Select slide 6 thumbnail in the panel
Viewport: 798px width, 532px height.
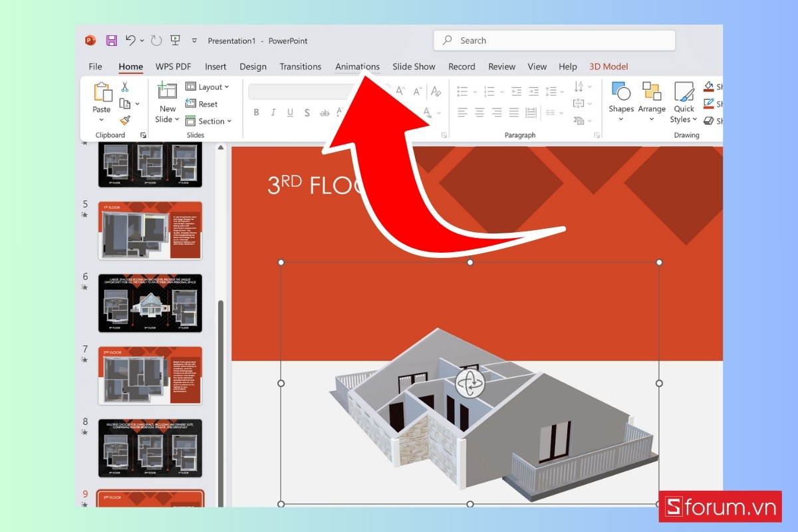click(150, 303)
